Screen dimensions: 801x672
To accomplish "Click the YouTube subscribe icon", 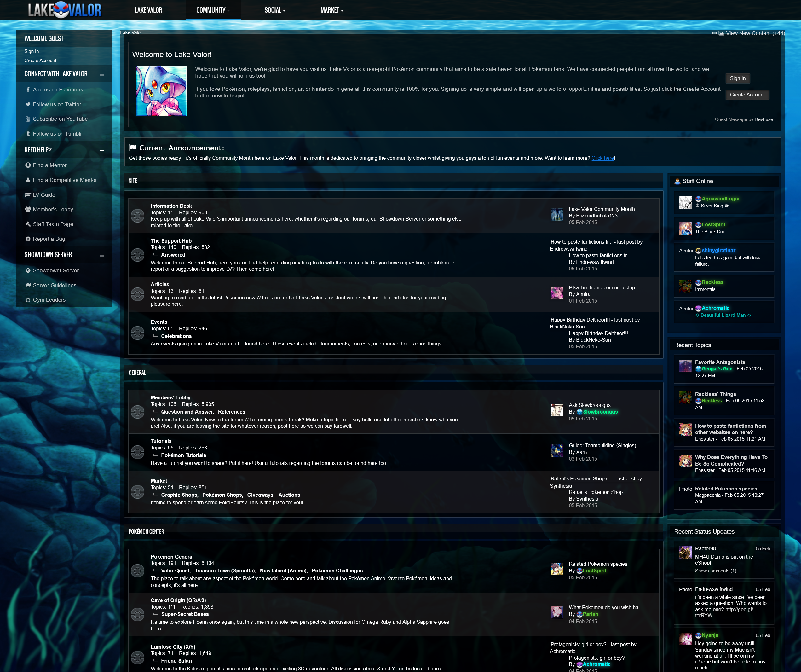I will tap(28, 119).
